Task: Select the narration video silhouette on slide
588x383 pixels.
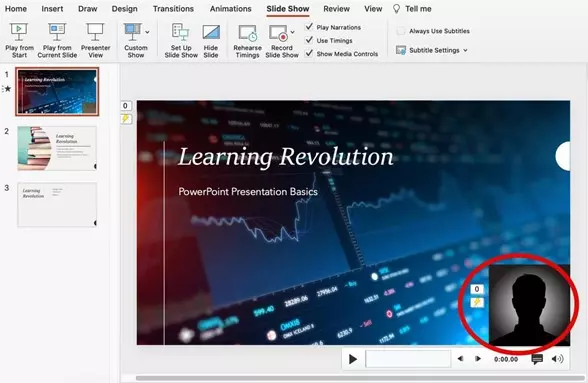Action: [529, 305]
